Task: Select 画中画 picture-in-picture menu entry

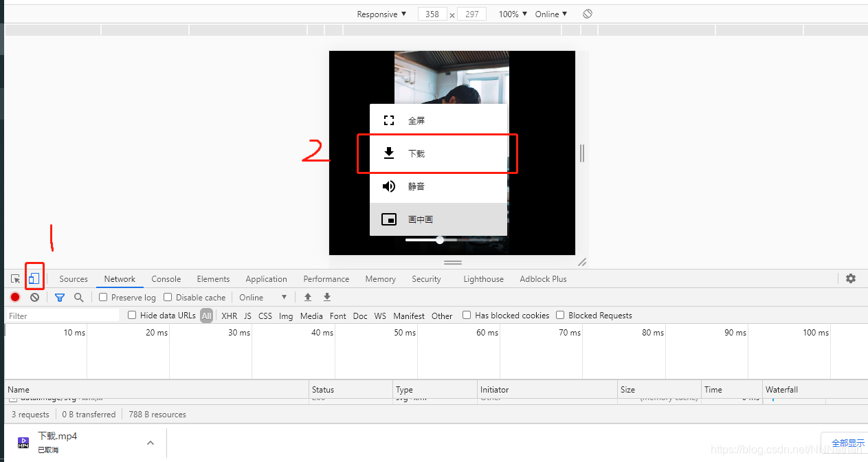Action: click(x=438, y=219)
